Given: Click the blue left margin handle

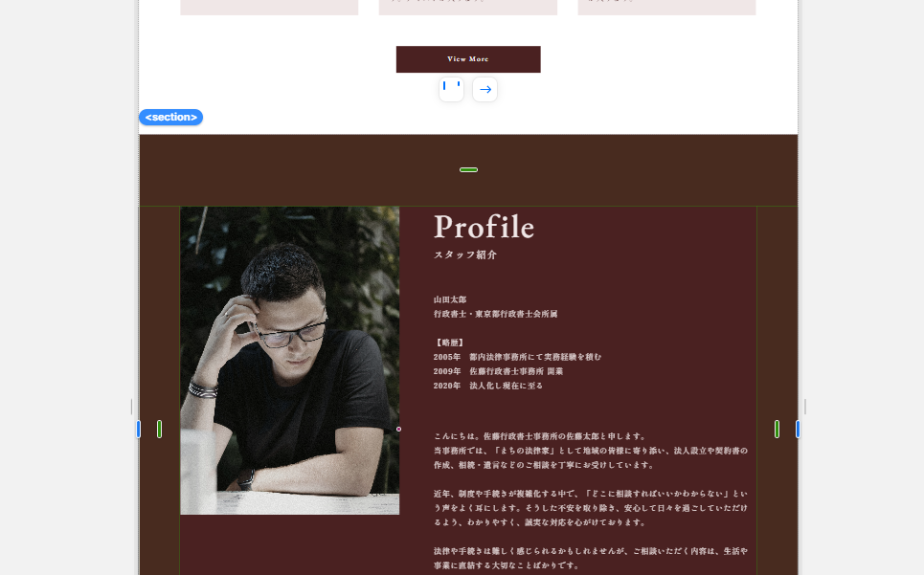Looking at the screenshot, I should click(x=139, y=429).
